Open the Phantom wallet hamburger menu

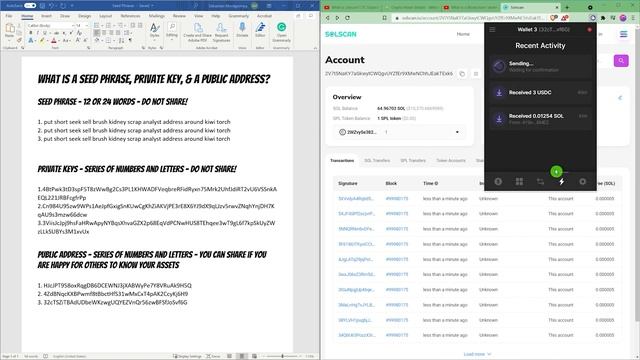(492, 29)
